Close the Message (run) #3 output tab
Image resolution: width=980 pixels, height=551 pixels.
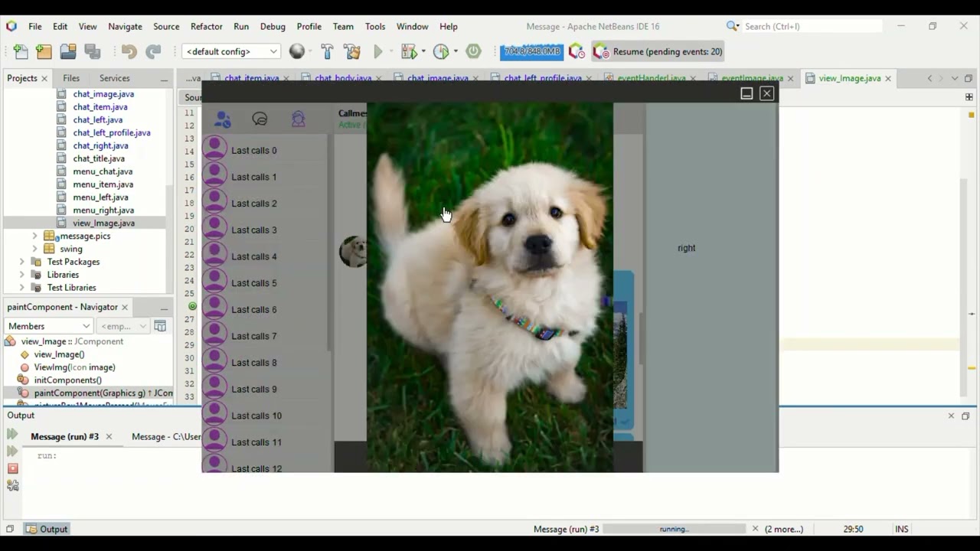point(109,436)
